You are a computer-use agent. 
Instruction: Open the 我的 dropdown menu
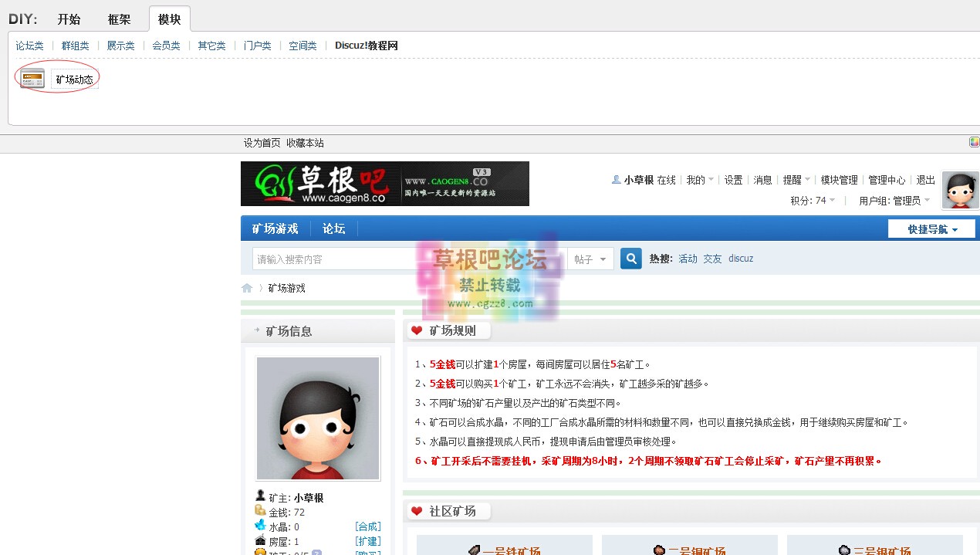(695, 180)
